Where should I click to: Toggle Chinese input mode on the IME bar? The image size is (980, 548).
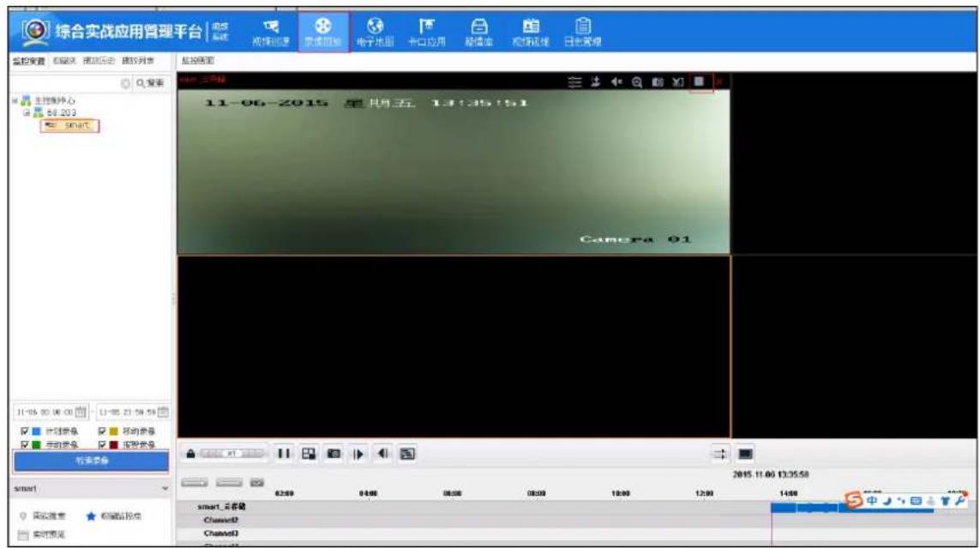click(872, 501)
